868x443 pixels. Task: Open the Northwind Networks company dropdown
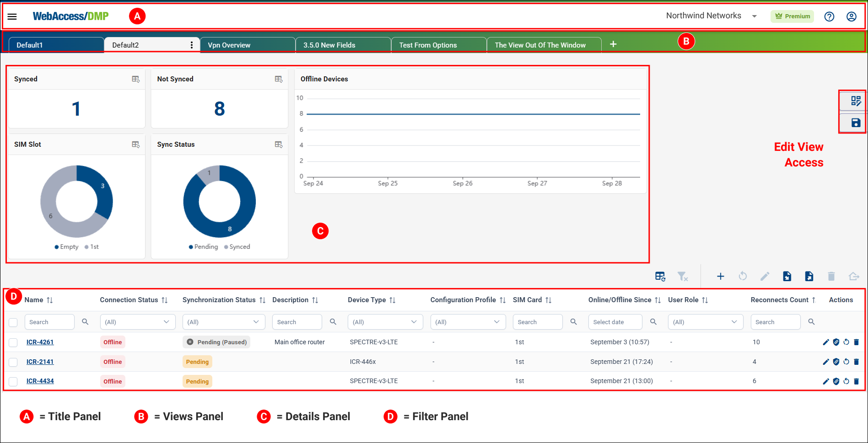point(712,16)
